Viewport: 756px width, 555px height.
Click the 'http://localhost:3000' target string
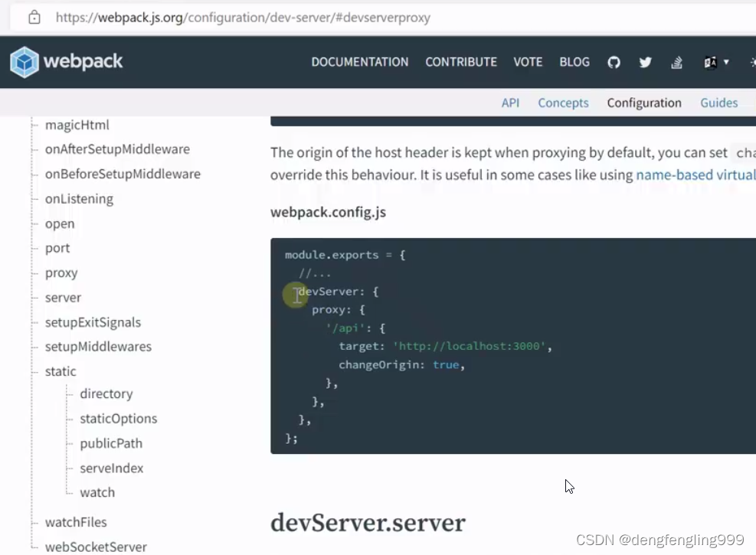pos(469,346)
